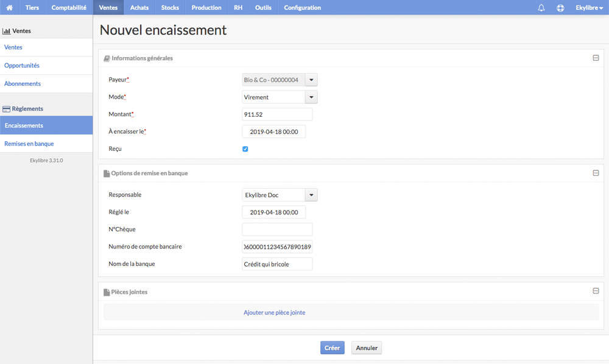Open the notifications bell
Viewport: 609px width, 364px height.
(541, 8)
